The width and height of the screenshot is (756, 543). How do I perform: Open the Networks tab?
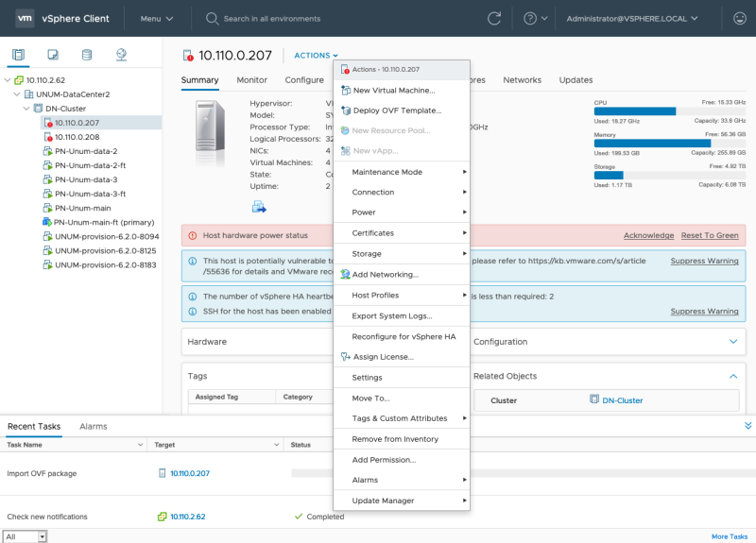(x=523, y=80)
